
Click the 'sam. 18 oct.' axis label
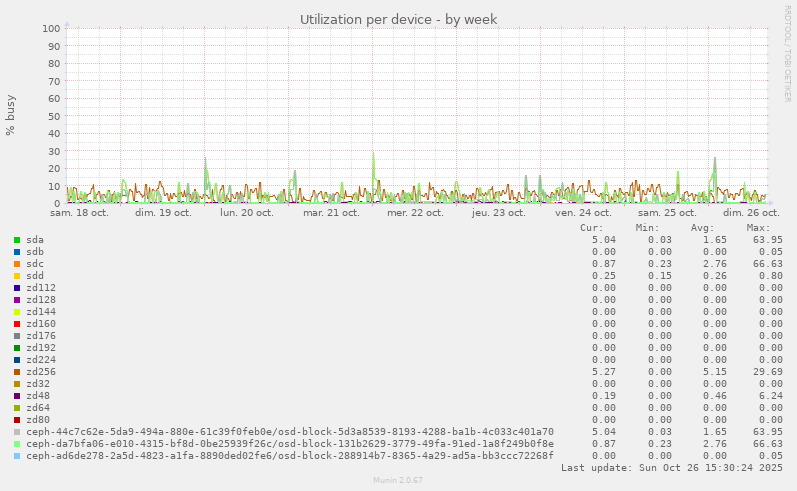(x=78, y=213)
